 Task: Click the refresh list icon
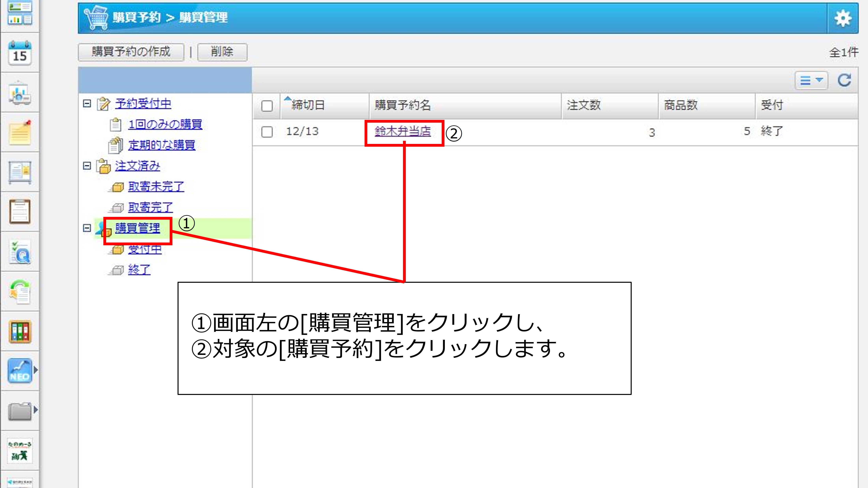[x=844, y=80]
